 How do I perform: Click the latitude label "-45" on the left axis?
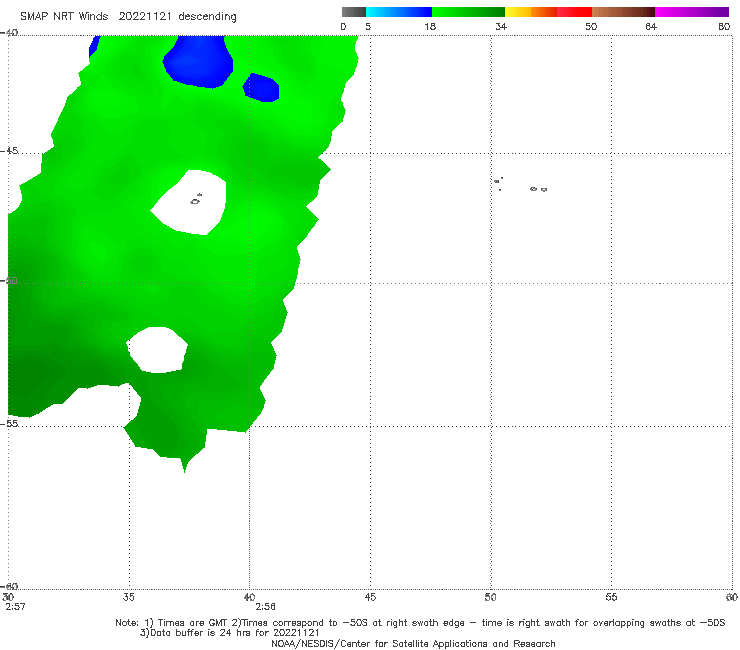[9, 151]
